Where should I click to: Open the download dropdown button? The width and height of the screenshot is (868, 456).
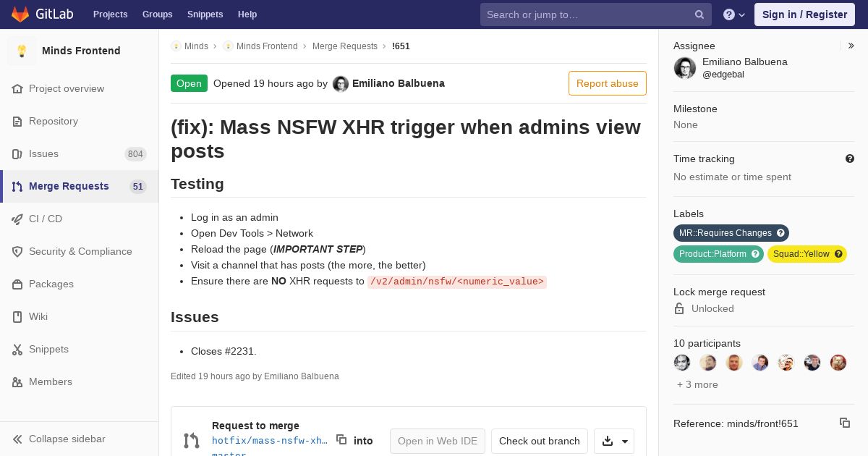[614, 441]
